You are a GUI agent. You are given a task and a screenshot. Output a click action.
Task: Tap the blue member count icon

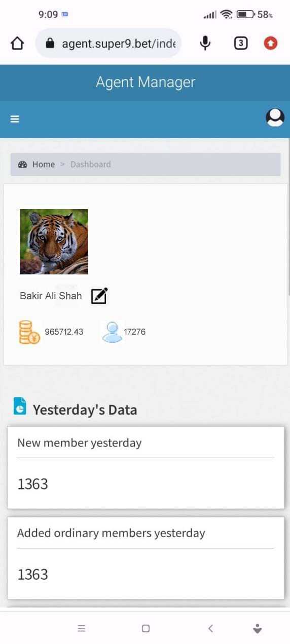tap(112, 332)
